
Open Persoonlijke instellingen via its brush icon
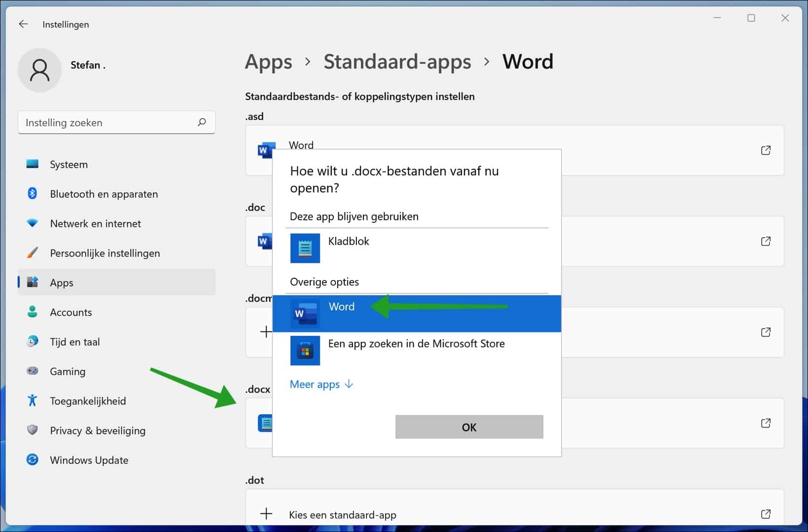[32, 252]
